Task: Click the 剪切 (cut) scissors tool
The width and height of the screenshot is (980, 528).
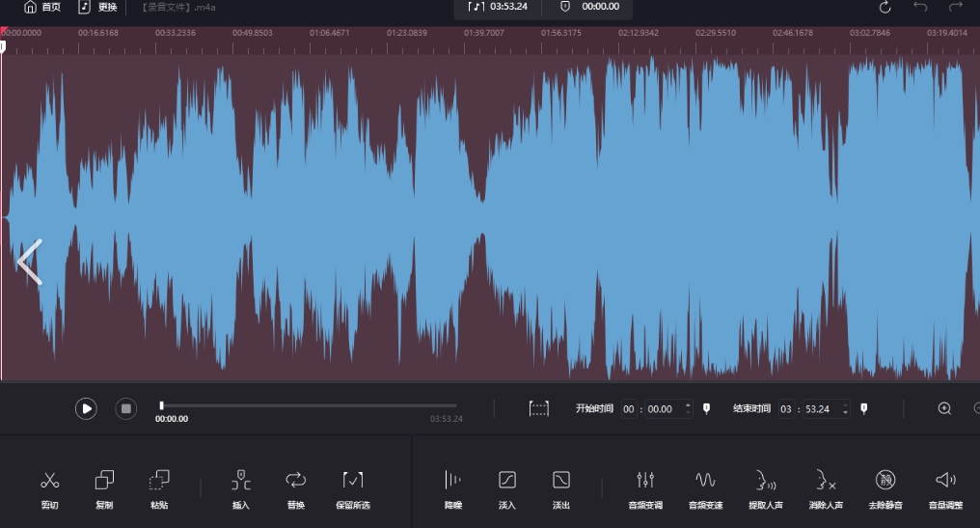Action: point(49,488)
